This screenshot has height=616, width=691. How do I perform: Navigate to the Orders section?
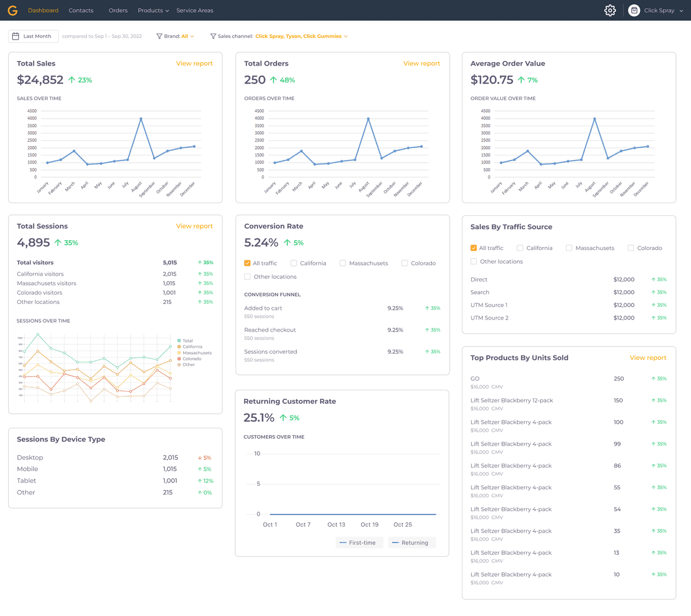118,10
